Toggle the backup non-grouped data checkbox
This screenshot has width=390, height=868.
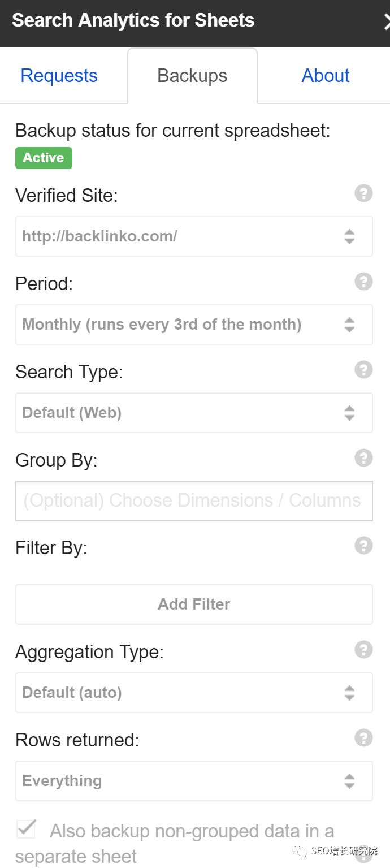click(x=26, y=829)
